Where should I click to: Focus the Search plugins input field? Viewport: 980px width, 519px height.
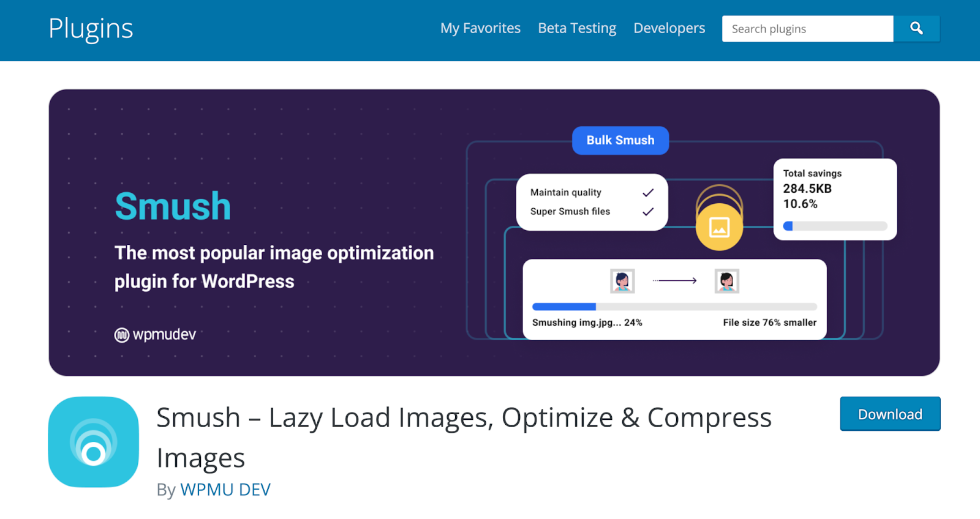807,29
